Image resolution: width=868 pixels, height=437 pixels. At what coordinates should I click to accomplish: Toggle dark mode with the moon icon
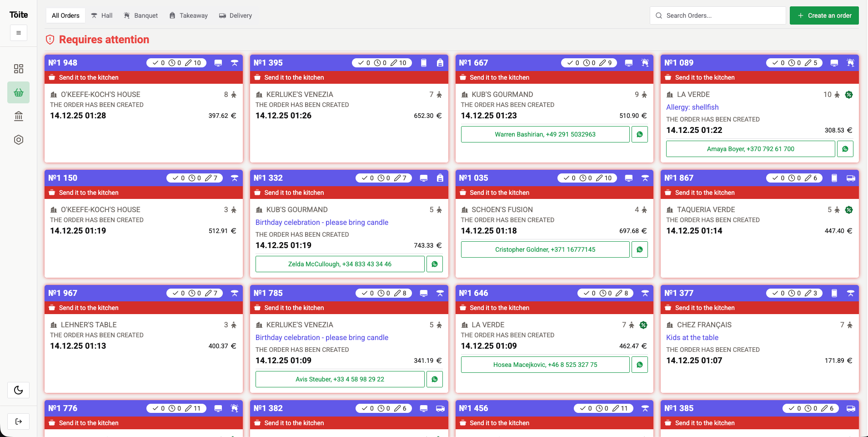tap(18, 390)
